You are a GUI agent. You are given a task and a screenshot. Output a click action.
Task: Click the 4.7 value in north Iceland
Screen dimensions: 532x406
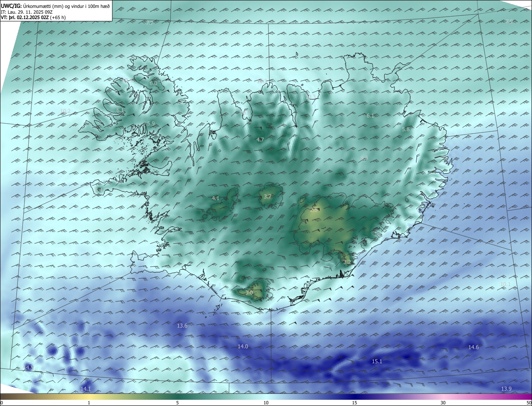tap(260, 139)
